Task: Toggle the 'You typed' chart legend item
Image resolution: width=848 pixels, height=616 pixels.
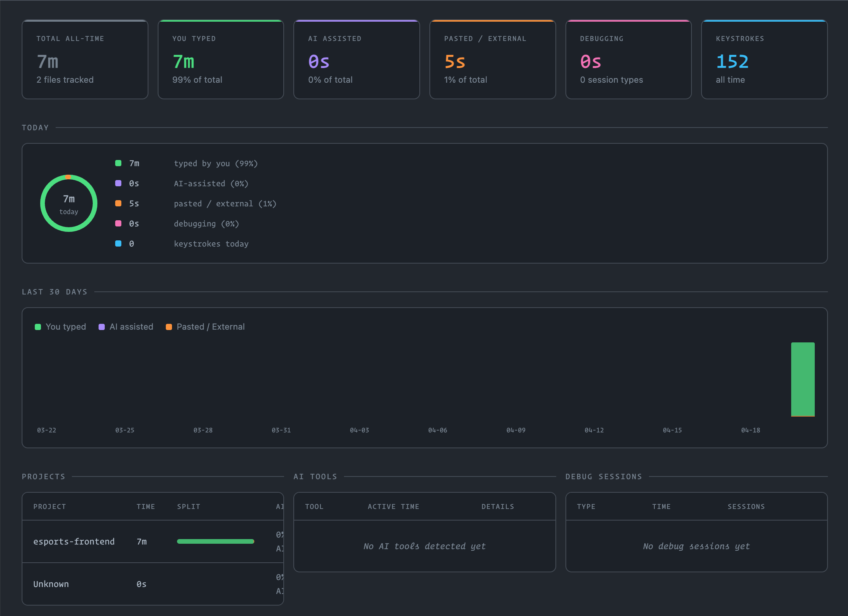Action: [x=60, y=327]
